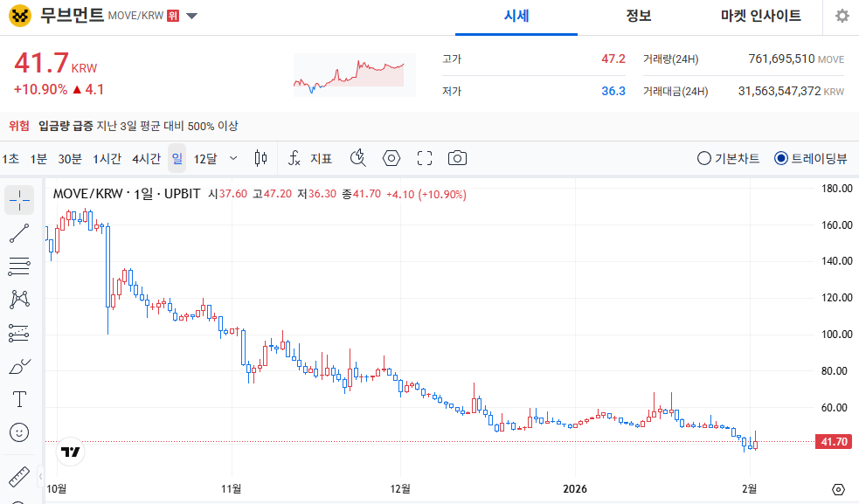Image resolution: width=859 pixels, height=504 pixels.
Task: Open the 마켓 인사이트 tab
Action: coord(760,17)
